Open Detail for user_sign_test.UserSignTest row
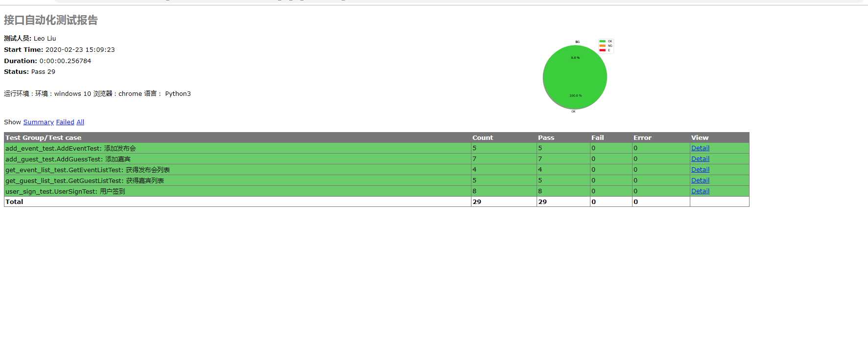868x360 pixels. click(700, 191)
